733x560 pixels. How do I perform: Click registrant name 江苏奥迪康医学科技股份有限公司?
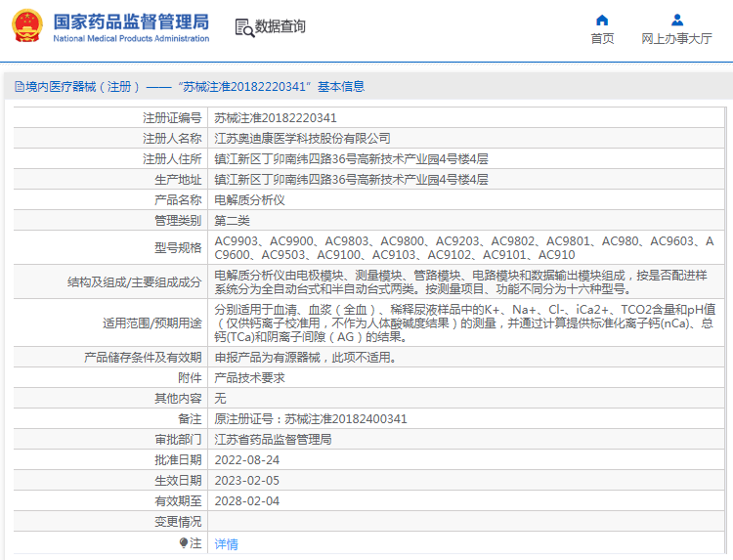(x=302, y=139)
